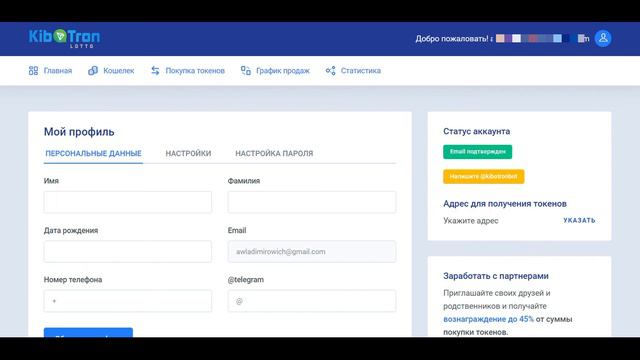Image resolution: width=640 pixels, height=360 pixels.
Task: Switch to the Настройки tab
Action: pyautogui.click(x=188, y=153)
